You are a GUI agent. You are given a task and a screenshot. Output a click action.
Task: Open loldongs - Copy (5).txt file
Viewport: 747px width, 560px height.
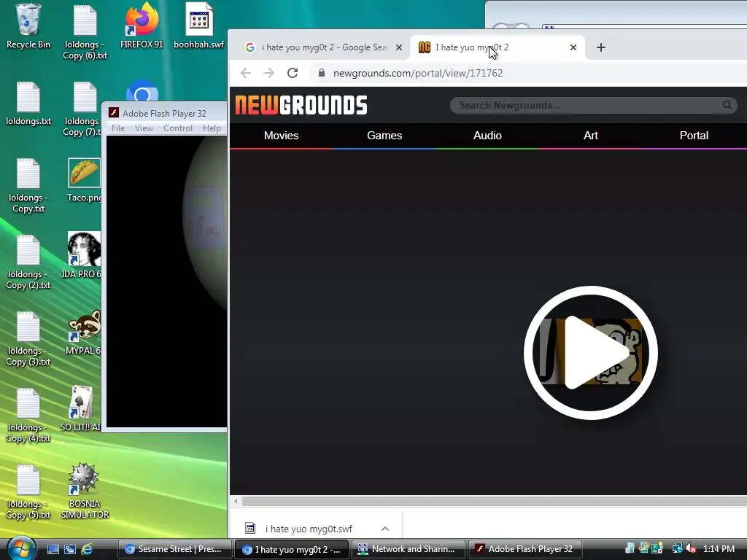coord(28,492)
